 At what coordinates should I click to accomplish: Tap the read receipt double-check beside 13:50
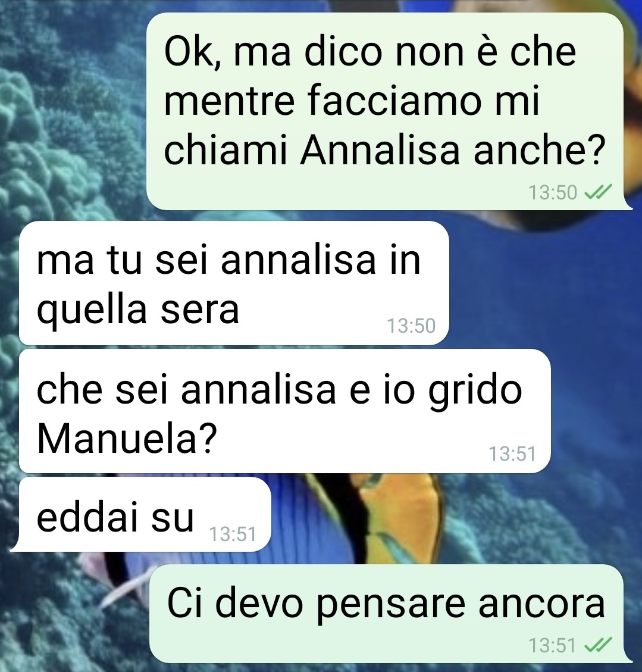(599, 192)
